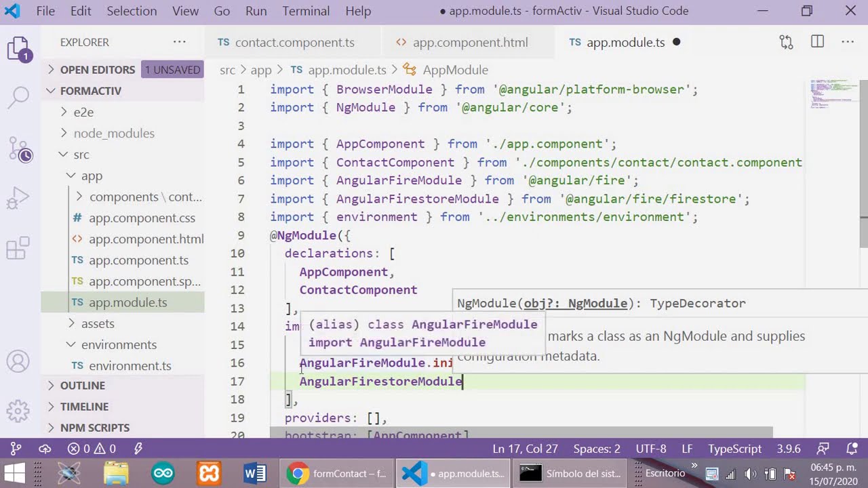Screen dimensions: 868x488
Task: Click Ln 17, Col 27 in status bar
Action: [526, 449]
